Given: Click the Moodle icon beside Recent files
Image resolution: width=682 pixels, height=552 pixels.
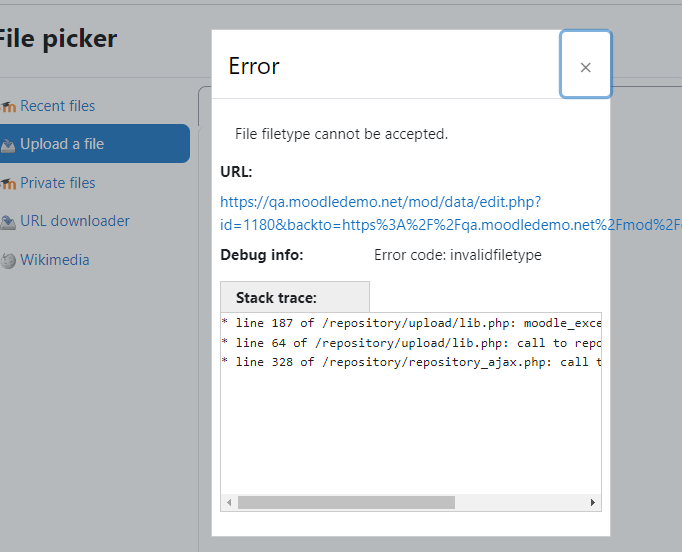Looking at the screenshot, I should click(x=8, y=106).
